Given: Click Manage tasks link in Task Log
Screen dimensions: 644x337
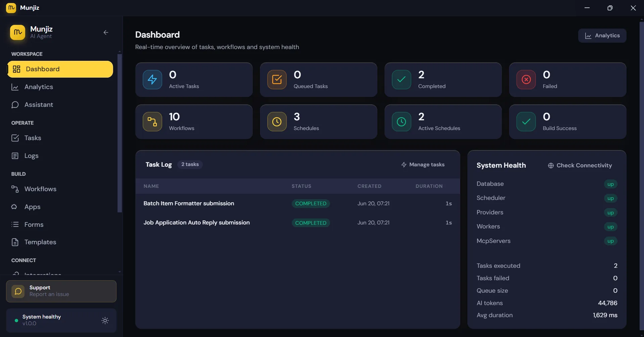Looking at the screenshot, I should [423, 165].
